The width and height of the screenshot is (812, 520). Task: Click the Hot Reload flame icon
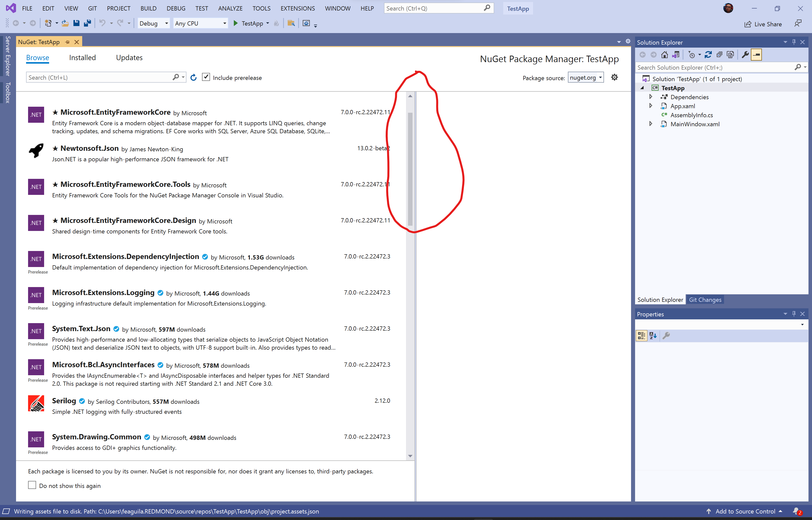pos(277,23)
